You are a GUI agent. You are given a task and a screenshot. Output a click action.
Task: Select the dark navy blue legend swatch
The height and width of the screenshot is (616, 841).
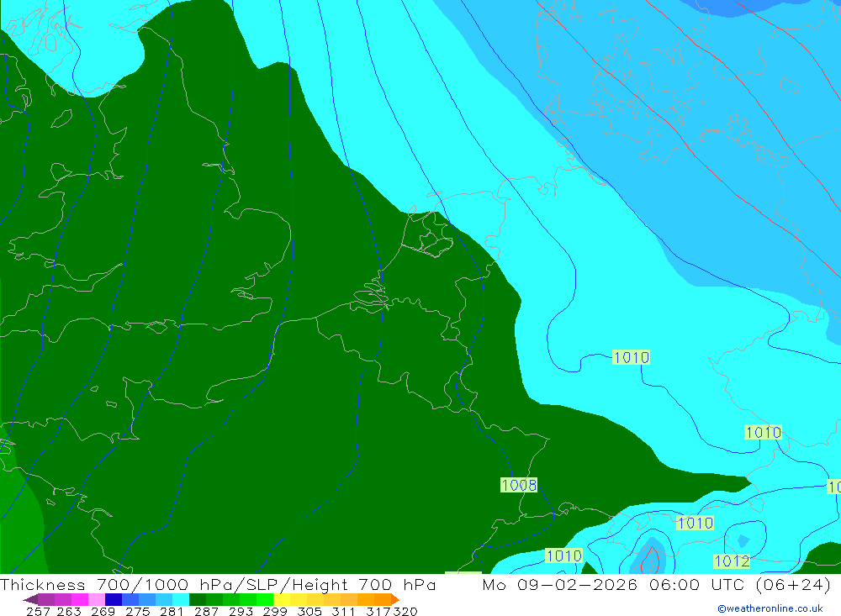114,599
